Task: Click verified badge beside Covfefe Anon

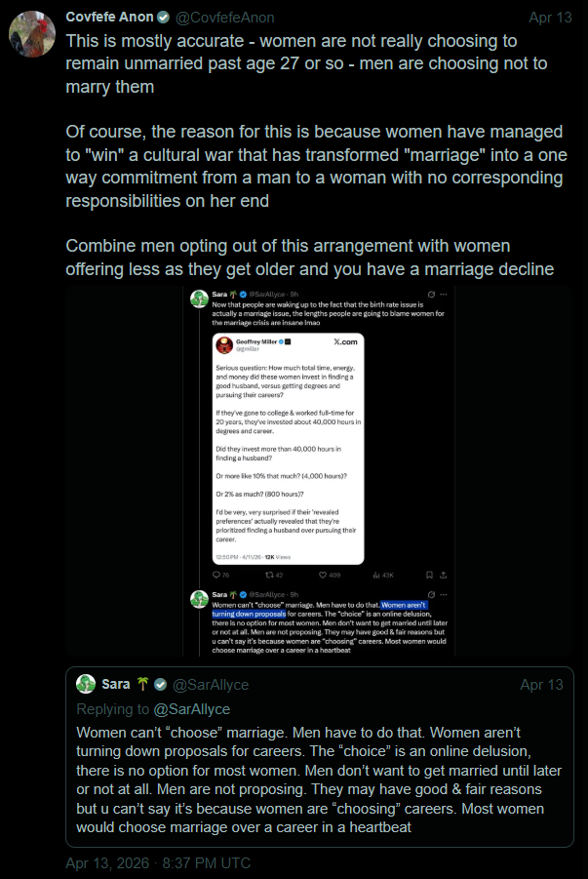Action: pos(163,18)
